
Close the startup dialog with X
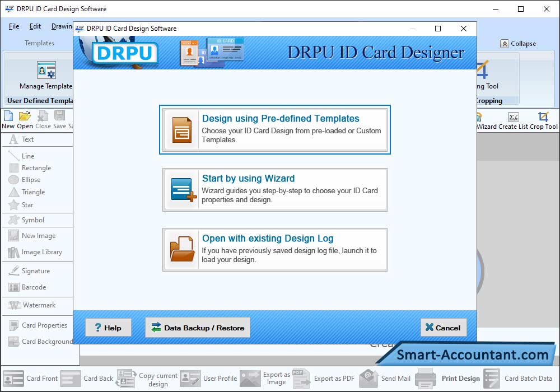pyautogui.click(x=464, y=29)
